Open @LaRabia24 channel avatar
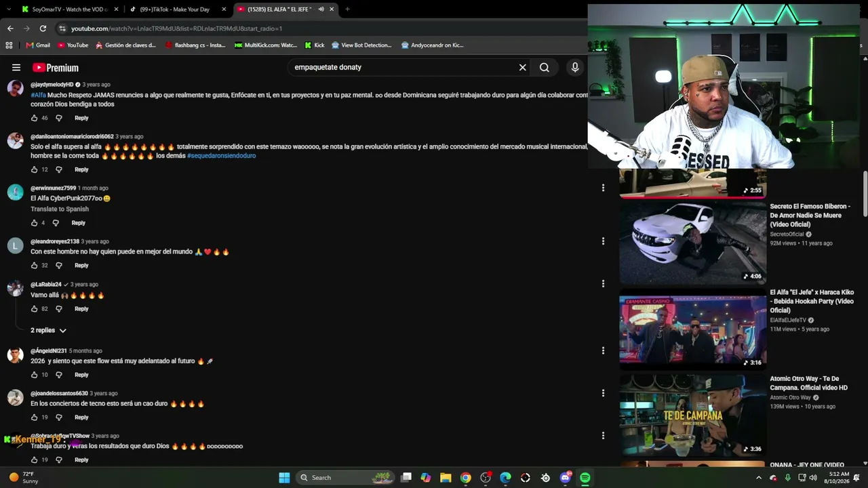Viewport: 868px width, 488px height. click(x=16, y=289)
